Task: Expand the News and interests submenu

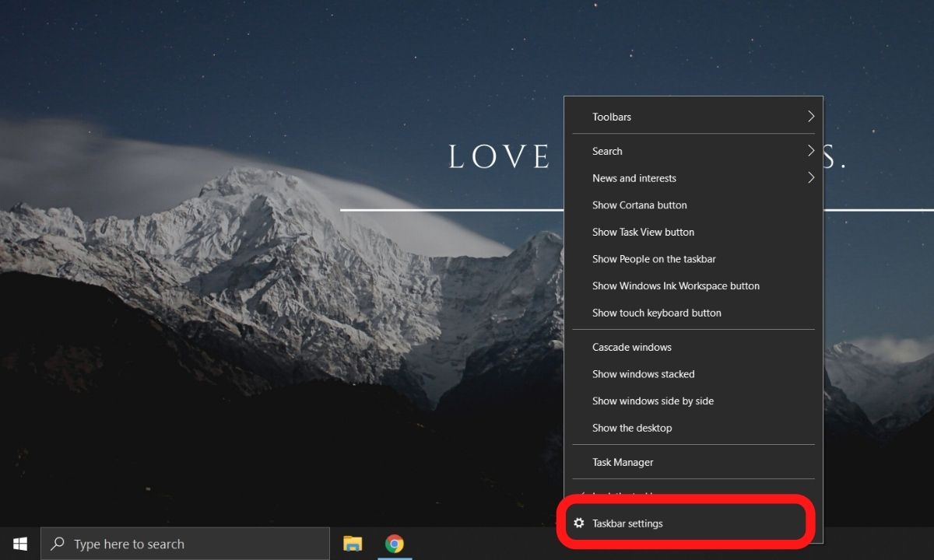Action: click(x=634, y=178)
